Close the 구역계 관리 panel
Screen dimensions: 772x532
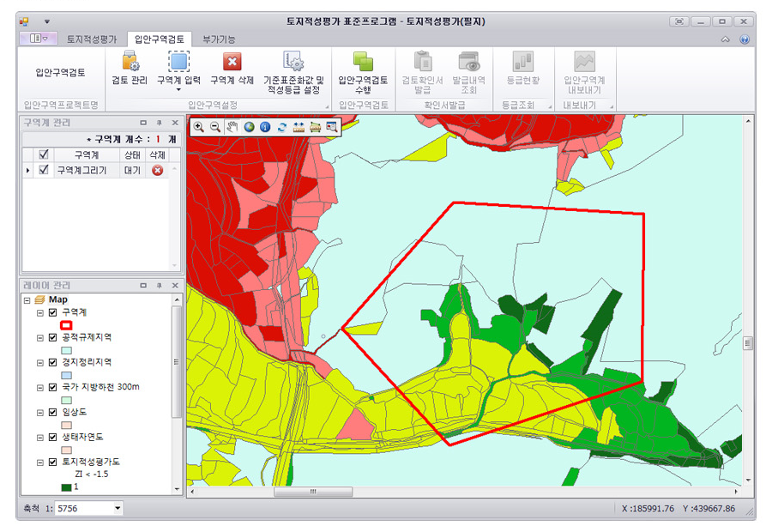[x=175, y=123]
